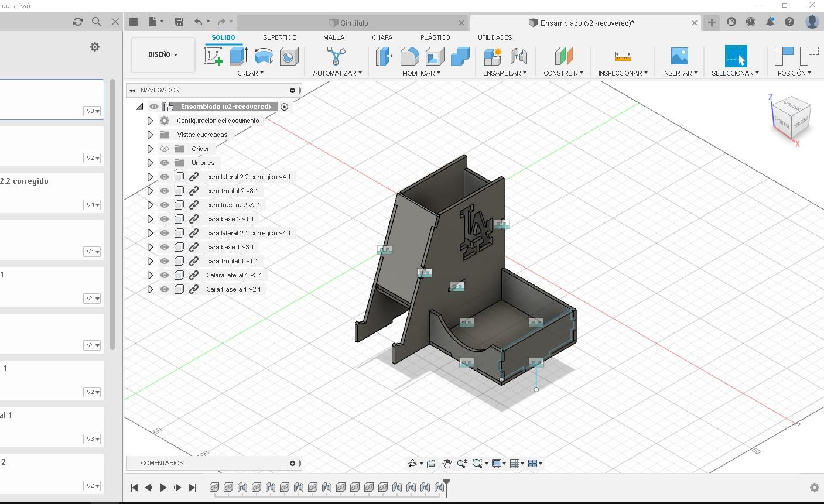The image size is (824, 504).
Task: Click the Save icon
Action: 179,22
